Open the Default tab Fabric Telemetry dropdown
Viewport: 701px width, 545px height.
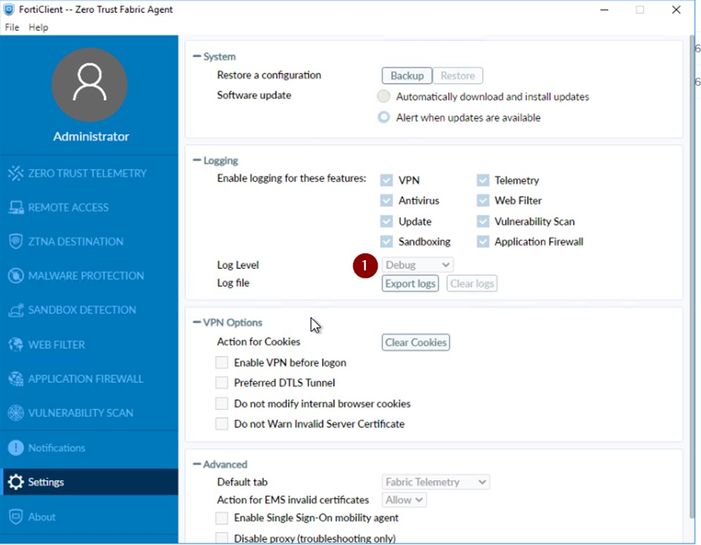pyautogui.click(x=435, y=482)
